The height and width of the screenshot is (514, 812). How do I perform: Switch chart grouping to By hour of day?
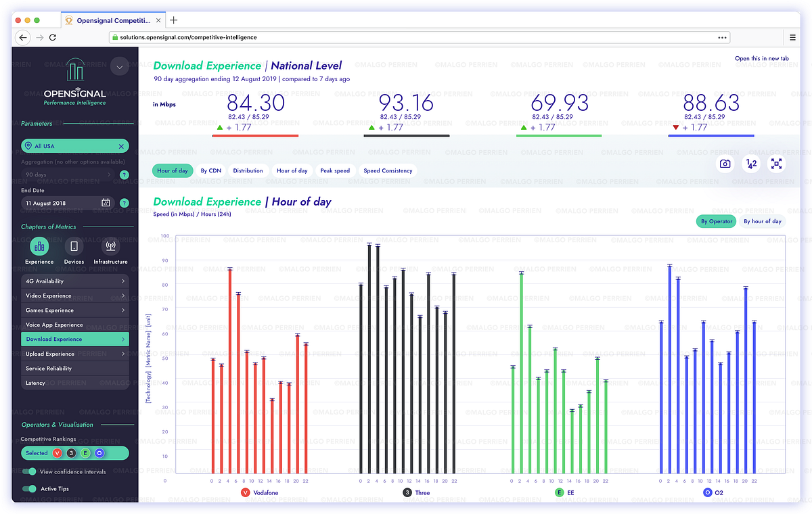point(762,220)
